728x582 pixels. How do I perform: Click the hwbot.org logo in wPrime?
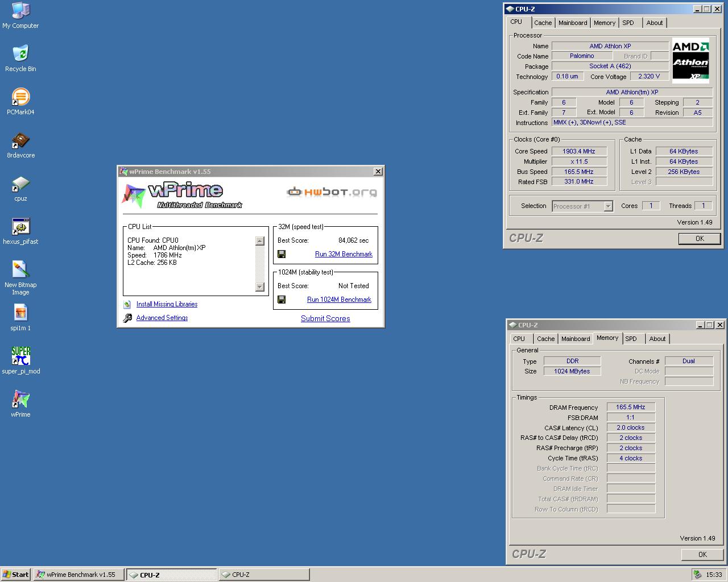(x=332, y=192)
